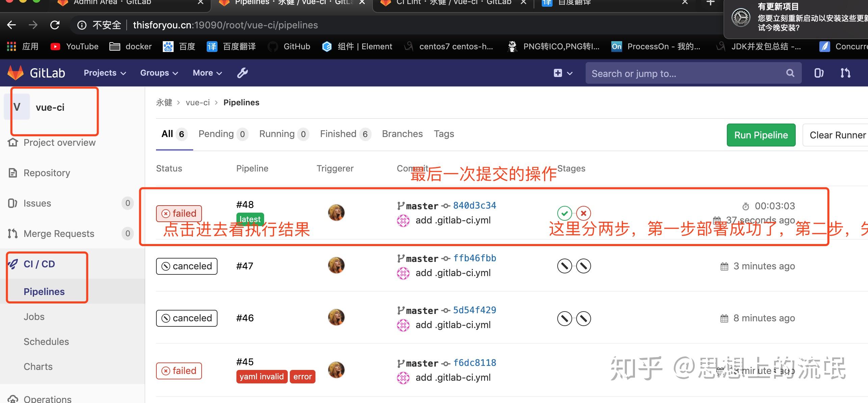This screenshot has width=868, height=403.
Task: Click the search magnifier icon
Action: [x=790, y=73]
